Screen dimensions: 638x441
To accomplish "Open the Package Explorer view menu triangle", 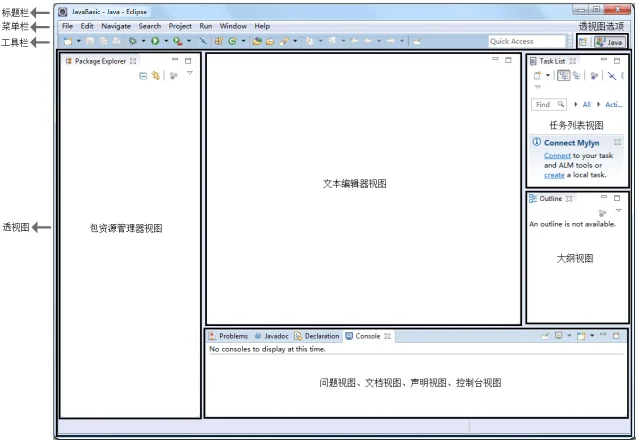I will 190,73.
